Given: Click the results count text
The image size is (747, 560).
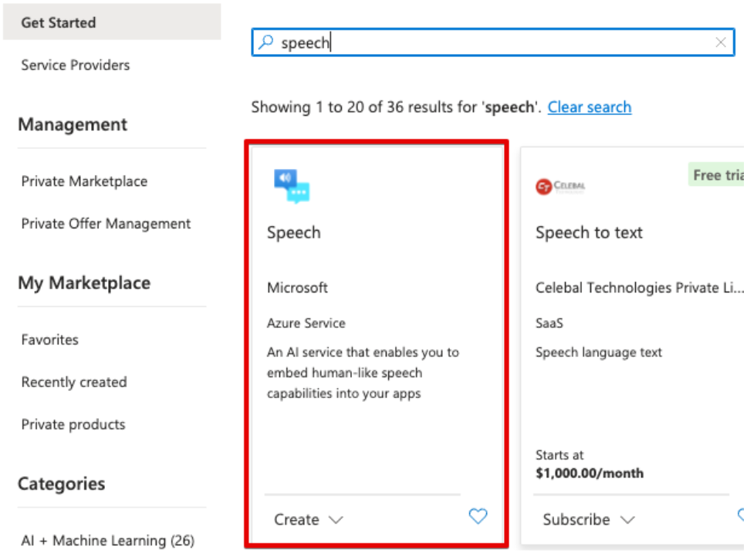Looking at the screenshot, I should (x=397, y=107).
